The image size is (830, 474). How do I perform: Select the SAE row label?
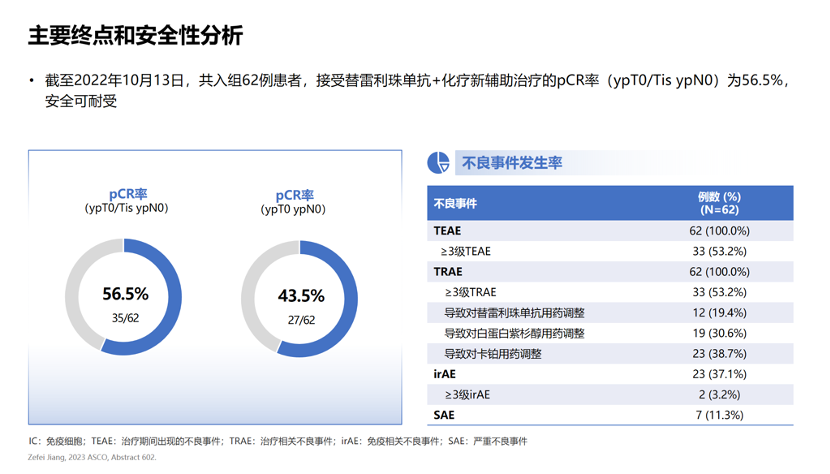[x=444, y=415]
